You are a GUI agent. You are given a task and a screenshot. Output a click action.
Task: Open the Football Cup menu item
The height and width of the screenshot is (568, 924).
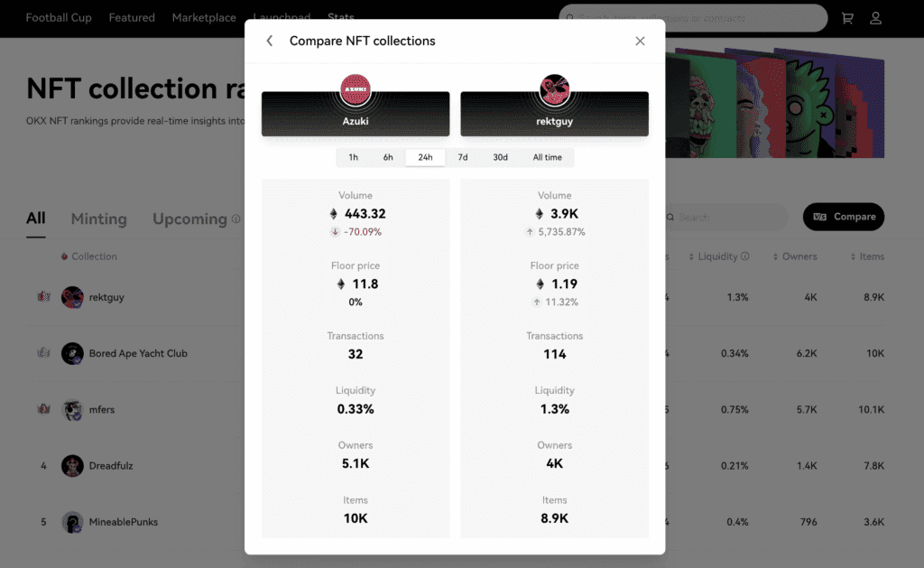(x=59, y=18)
